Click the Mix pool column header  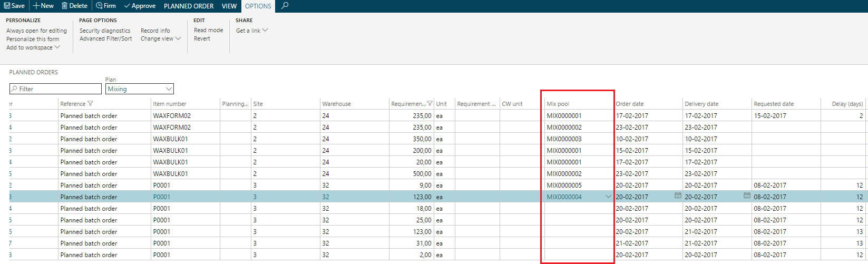pyautogui.click(x=558, y=104)
